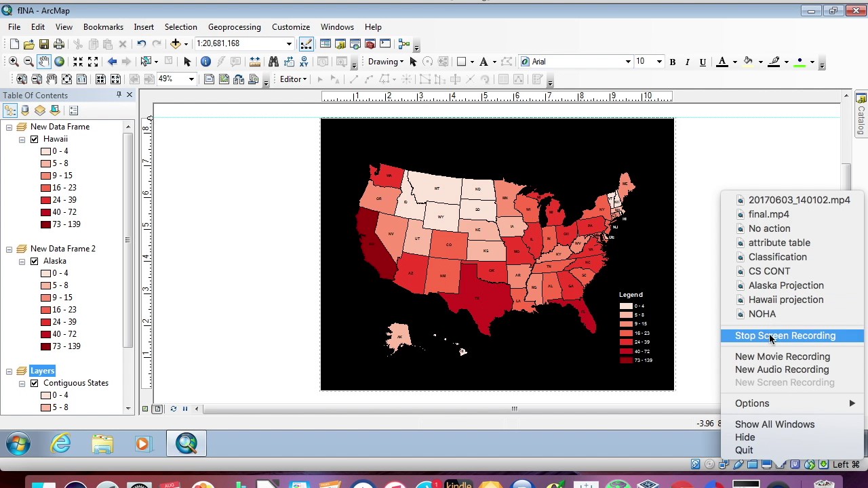The image size is (868, 488).
Task: Open the Table Of Contents window icon
Action: (x=325, y=44)
